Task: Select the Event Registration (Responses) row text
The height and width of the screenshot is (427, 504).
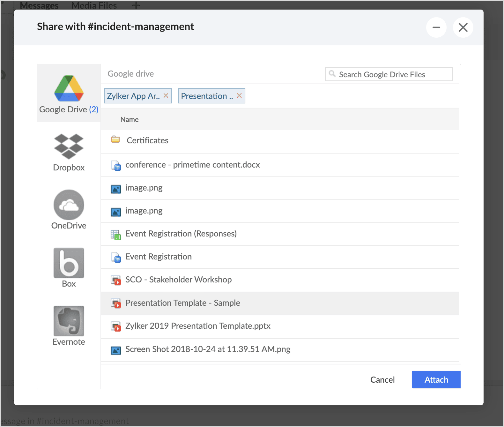Action: (x=181, y=234)
